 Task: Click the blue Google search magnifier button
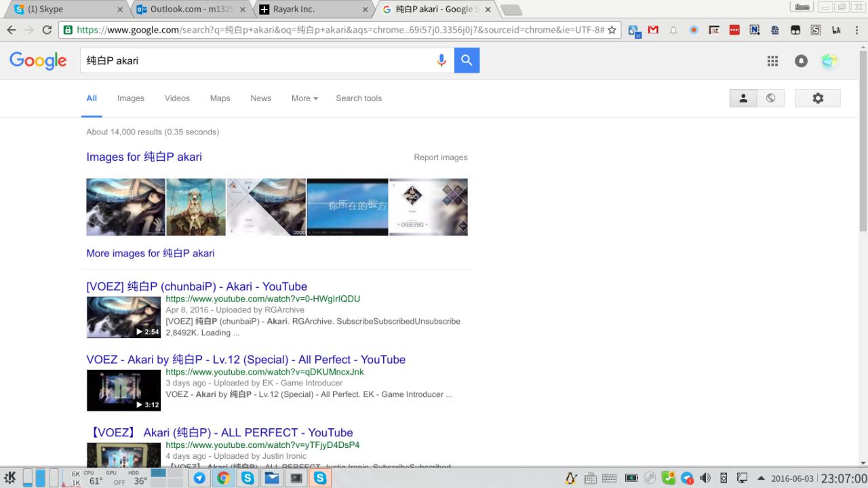[467, 60]
